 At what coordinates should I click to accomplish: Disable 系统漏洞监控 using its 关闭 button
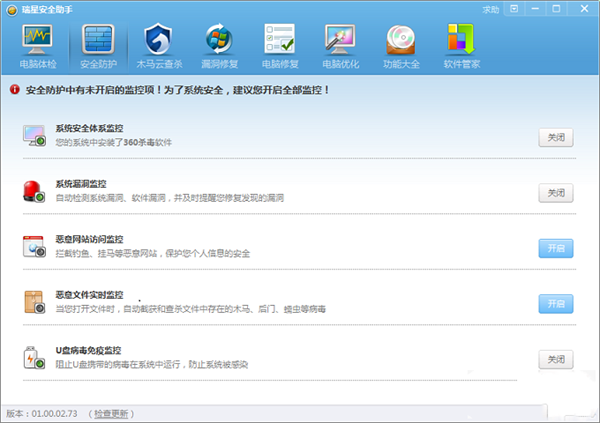(556, 192)
